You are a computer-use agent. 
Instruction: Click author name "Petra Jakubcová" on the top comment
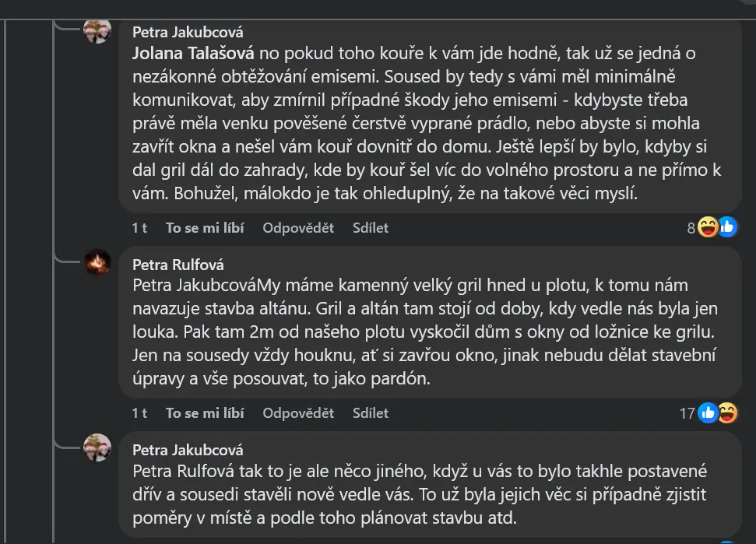pyautogui.click(x=188, y=32)
